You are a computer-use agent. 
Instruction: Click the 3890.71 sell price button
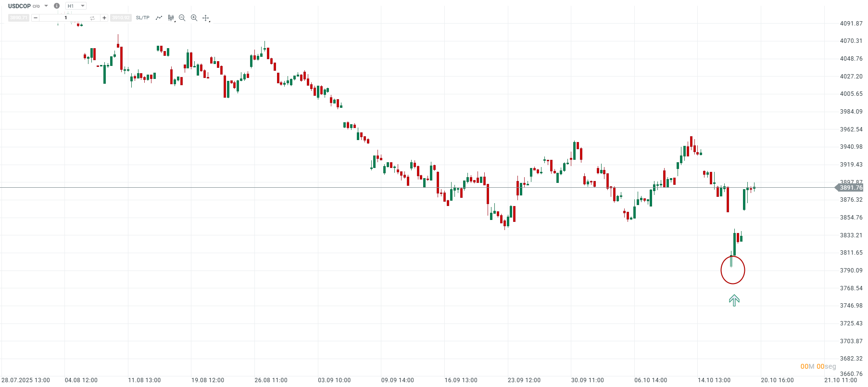(x=19, y=18)
